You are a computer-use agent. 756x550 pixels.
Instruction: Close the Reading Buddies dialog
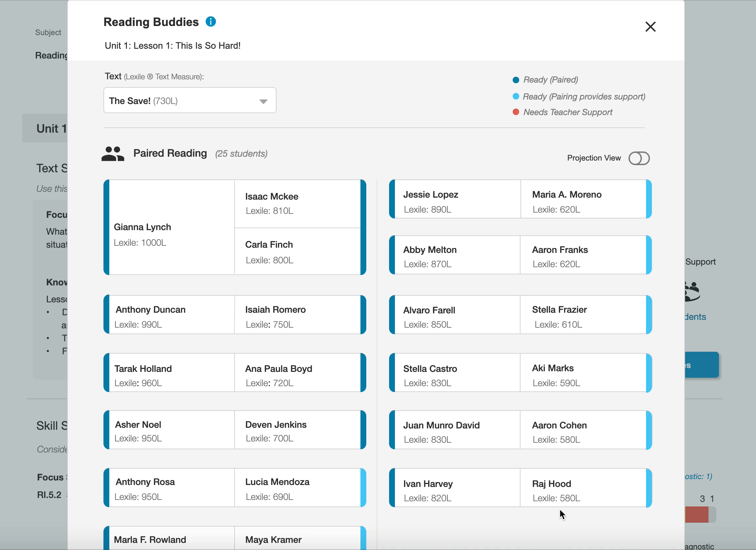[x=650, y=27]
